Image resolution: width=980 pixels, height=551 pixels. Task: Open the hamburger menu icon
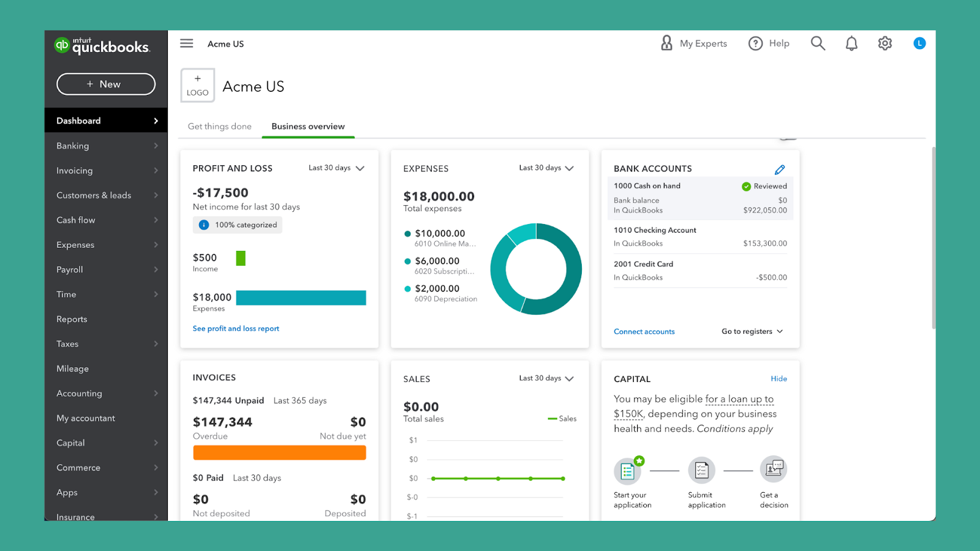pyautogui.click(x=187, y=43)
